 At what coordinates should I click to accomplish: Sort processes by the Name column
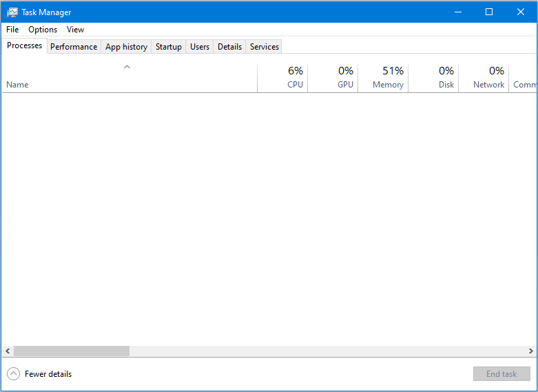(x=130, y=79)
